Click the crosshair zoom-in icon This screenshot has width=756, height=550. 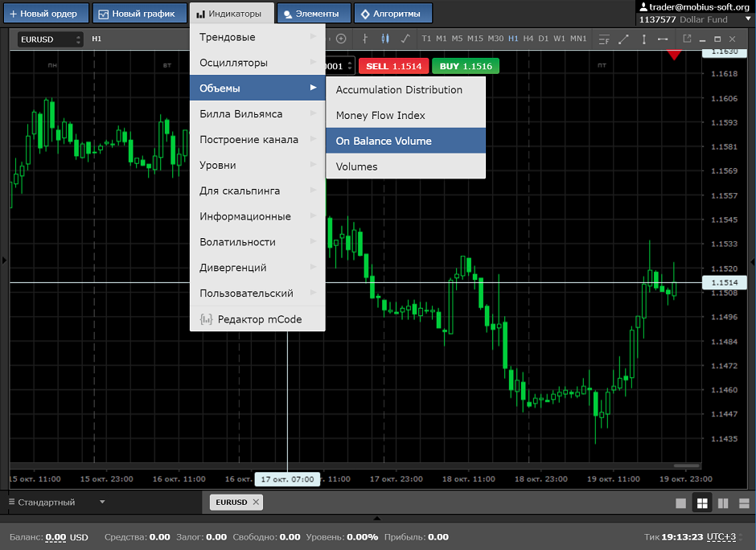[x=341, y=39]
